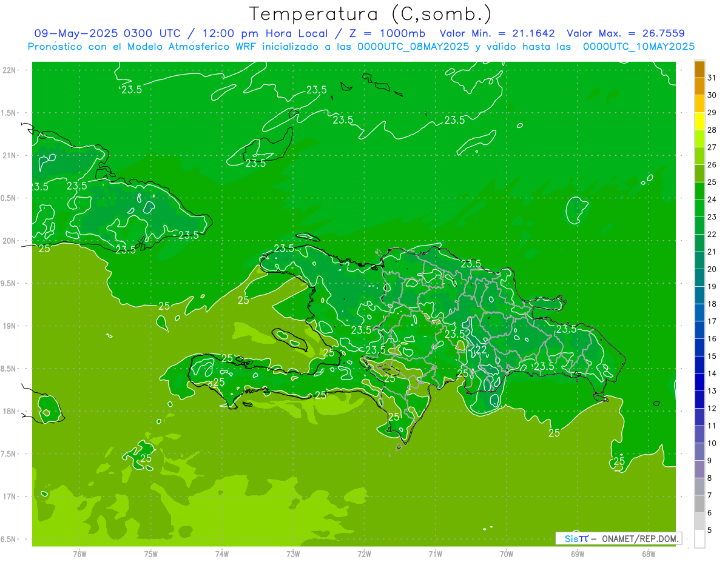The image size is (728, 562).
Task: Click the '72W' longitude axis label
Action: coord(364,554)
